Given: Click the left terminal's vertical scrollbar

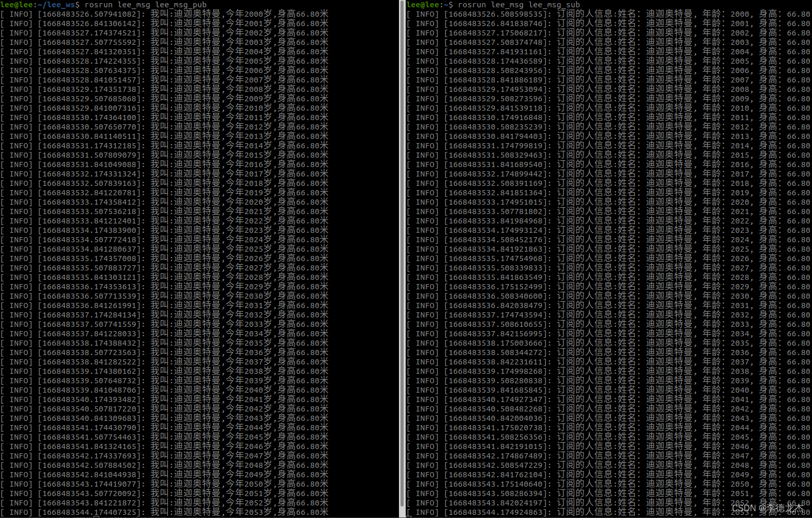Looking at the screenshot, I should (402, 253).
